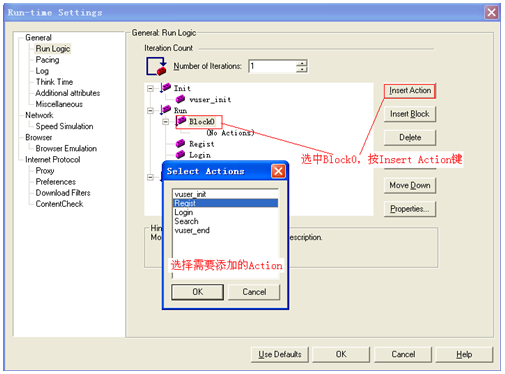Open action Properties button

(410, 209)
